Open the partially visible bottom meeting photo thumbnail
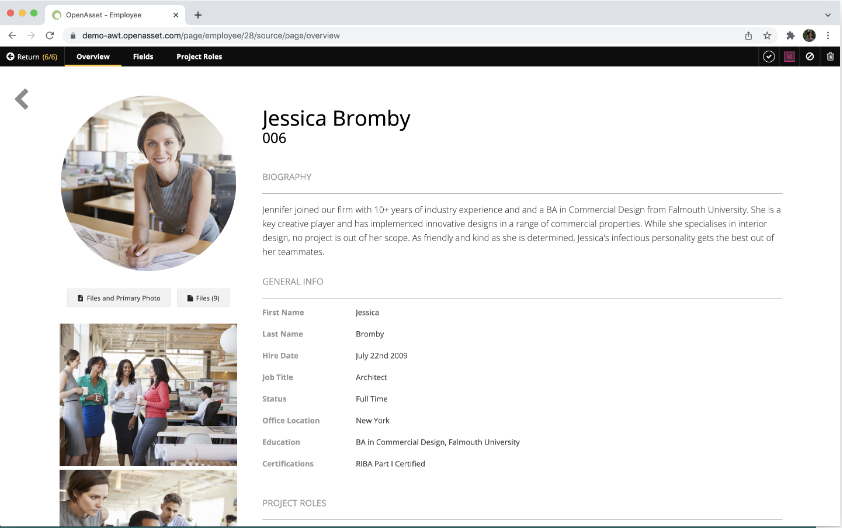Viewport: 842px width, 528px height. [148, 498]
